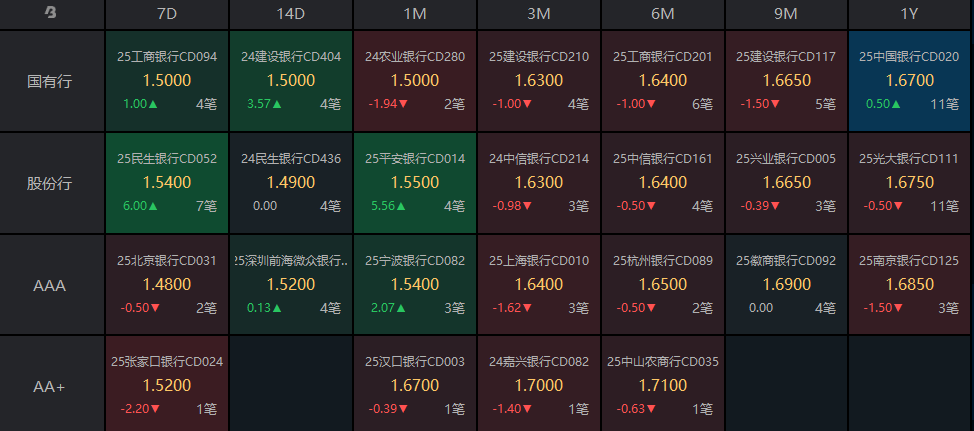Screen dimensions: 974x431
Task: Select the 7D tenor column header
Action: coord(167,14)
